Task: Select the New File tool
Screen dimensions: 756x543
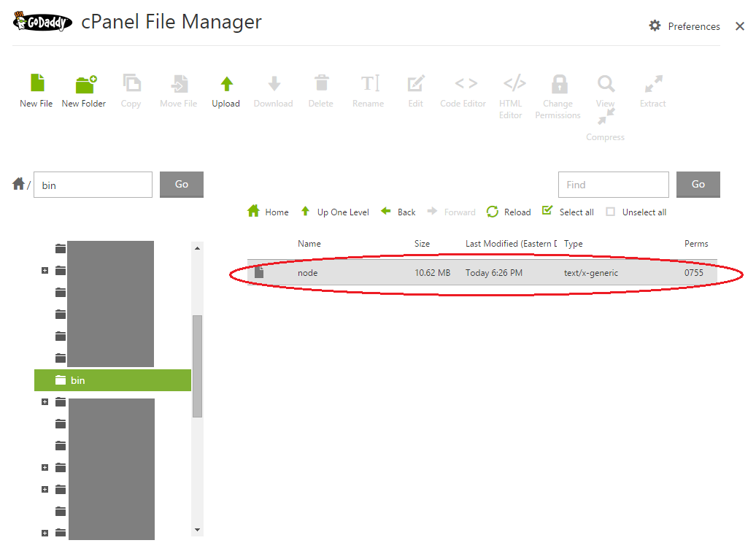Action: point(36,89)
